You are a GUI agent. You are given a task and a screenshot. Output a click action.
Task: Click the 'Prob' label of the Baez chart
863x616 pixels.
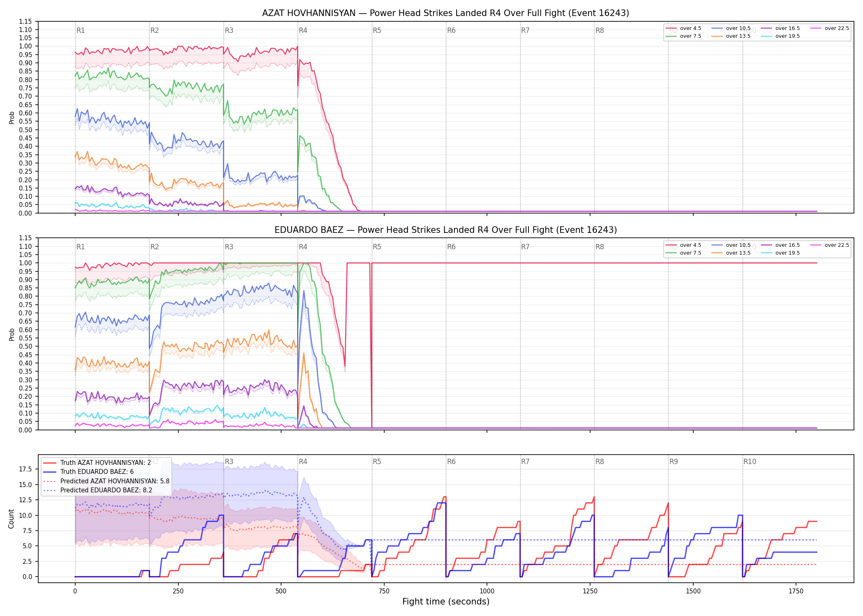pos(12,334)
